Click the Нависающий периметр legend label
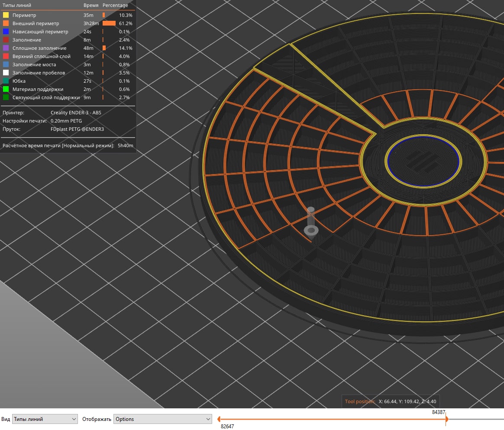504x430 pixels. point(40,32)
